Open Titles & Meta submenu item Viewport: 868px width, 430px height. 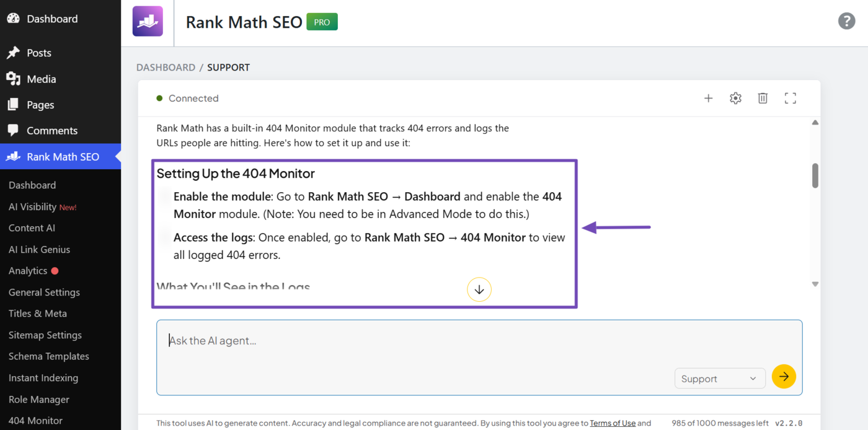coord(38,314)
